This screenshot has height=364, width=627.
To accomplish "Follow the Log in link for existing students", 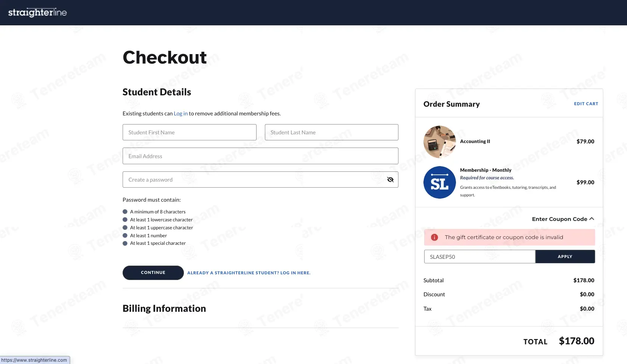I will click(180, 114).
